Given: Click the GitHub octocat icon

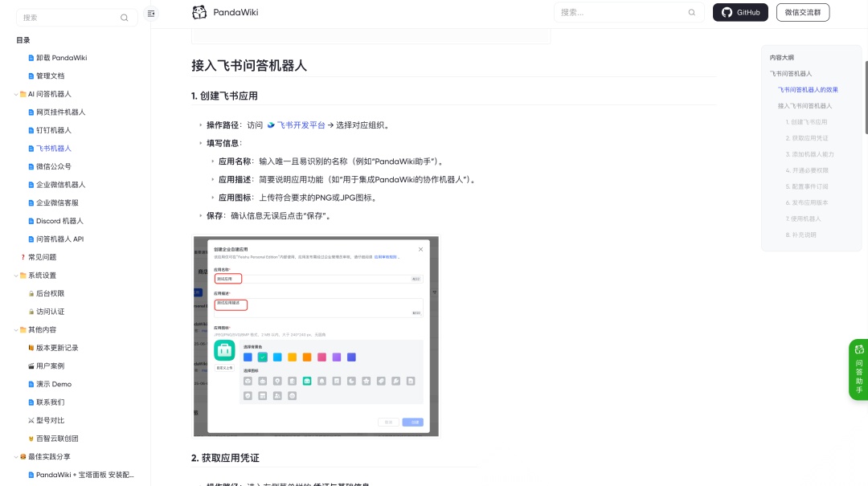Looking at the screenshot, I should (727, 12).
